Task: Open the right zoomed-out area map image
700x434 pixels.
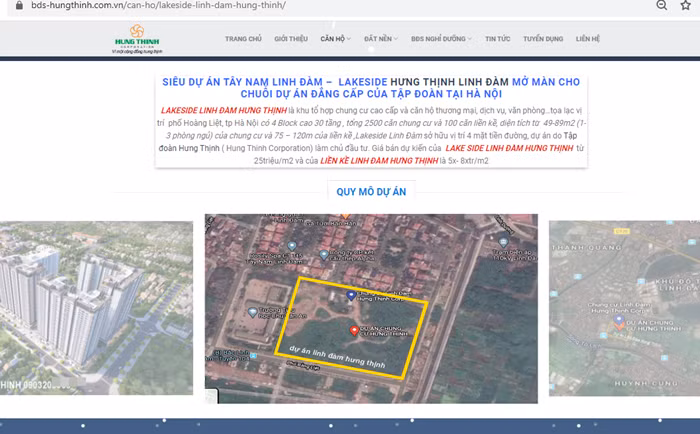Action: (624, 308)
